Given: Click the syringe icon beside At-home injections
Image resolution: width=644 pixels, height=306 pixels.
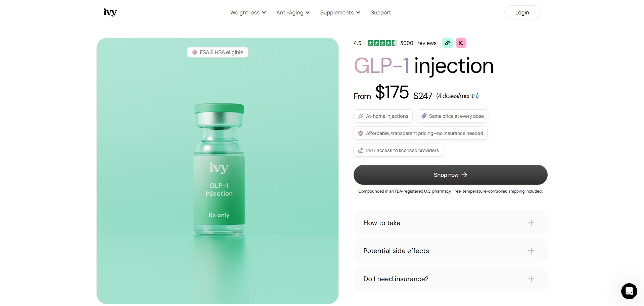Looking at the screenshot, I should 361,116.
